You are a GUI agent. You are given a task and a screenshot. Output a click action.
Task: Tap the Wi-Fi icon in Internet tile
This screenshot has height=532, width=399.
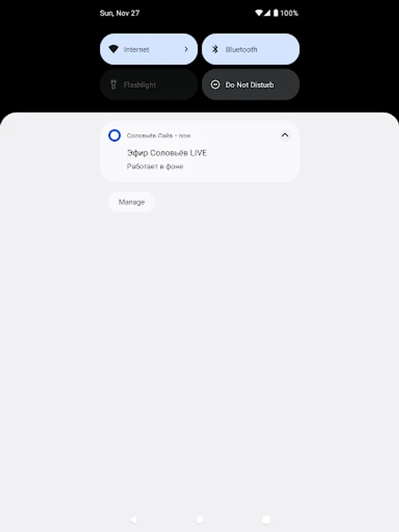tap(113, 49)
